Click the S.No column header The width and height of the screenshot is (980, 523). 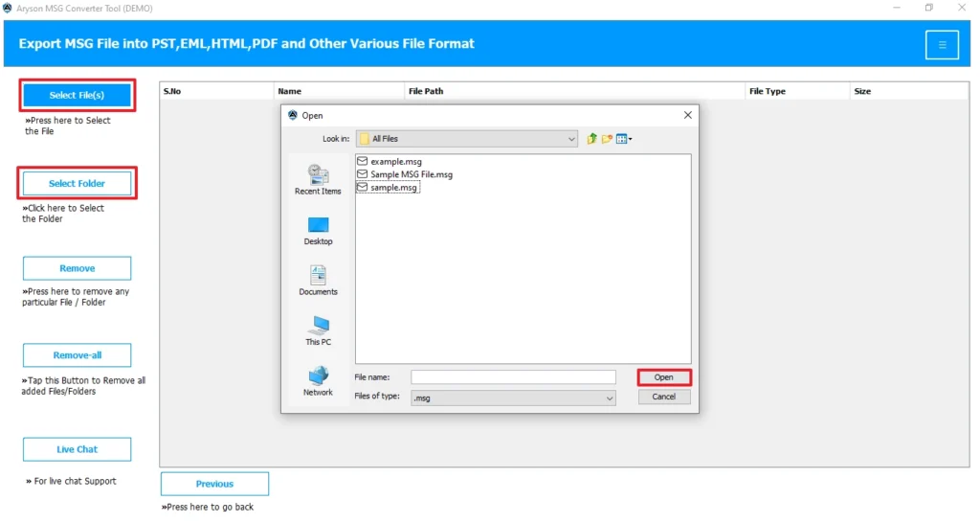click(x=216, y=91)
